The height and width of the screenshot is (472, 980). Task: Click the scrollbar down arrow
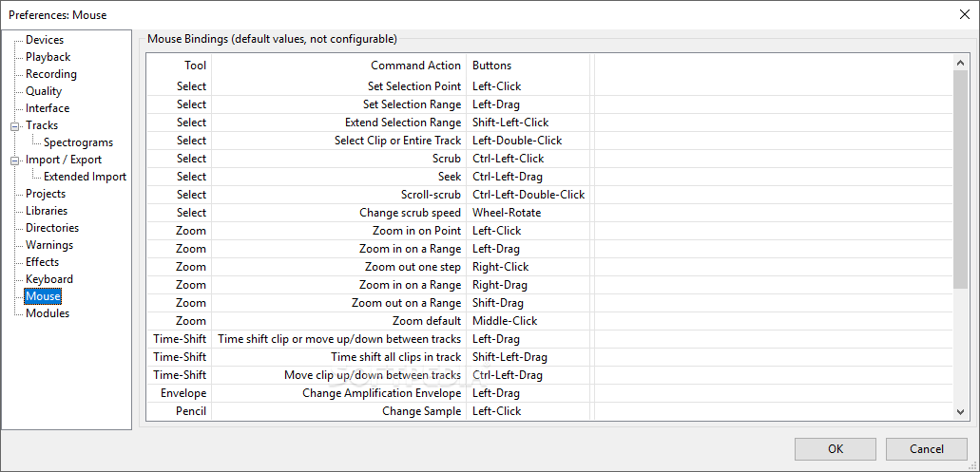(x=961, y=411)
